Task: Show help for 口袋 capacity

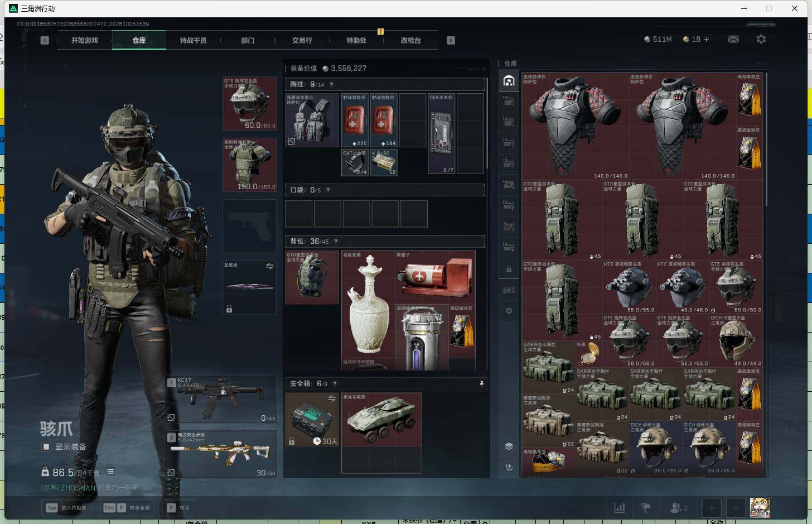Action: [328, 190]
